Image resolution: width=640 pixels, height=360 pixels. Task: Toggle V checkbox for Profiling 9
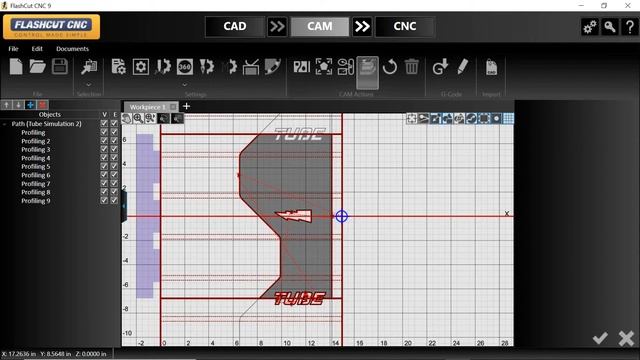pos(104,200)
